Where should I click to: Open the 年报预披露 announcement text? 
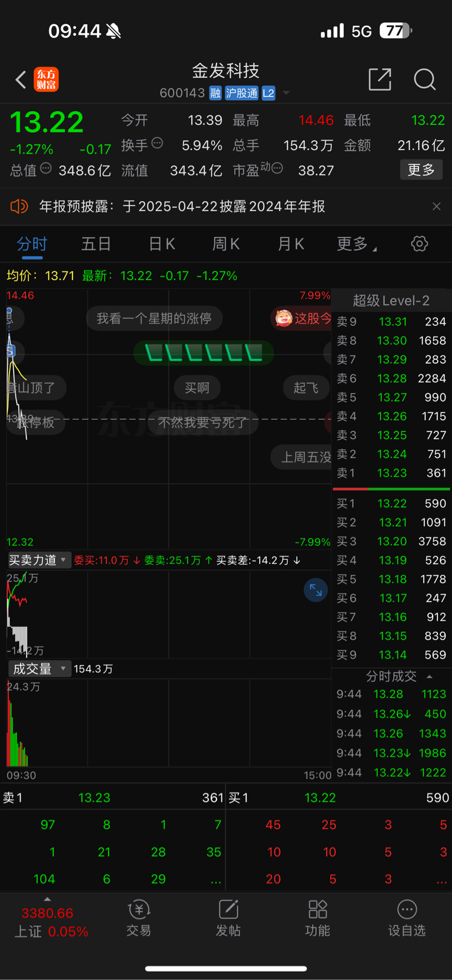(182, 207)
